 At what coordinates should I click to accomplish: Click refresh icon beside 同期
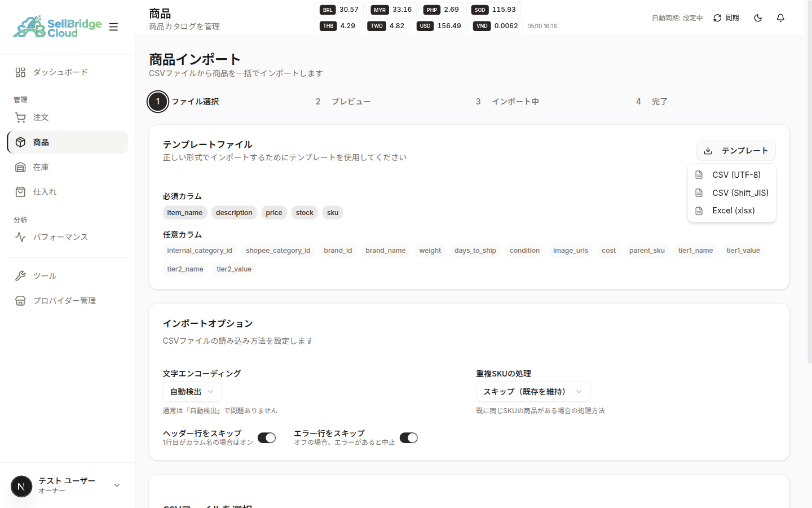point(717,18)
